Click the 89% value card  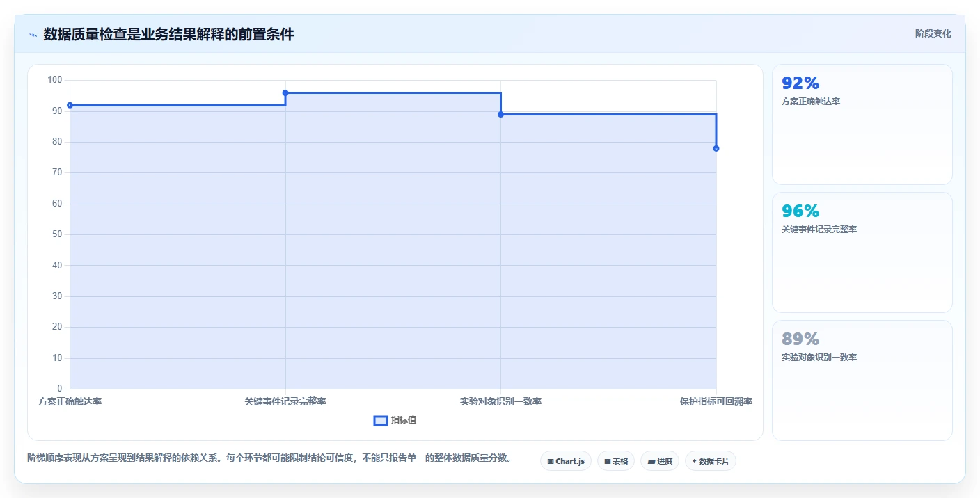pos(862,380)
